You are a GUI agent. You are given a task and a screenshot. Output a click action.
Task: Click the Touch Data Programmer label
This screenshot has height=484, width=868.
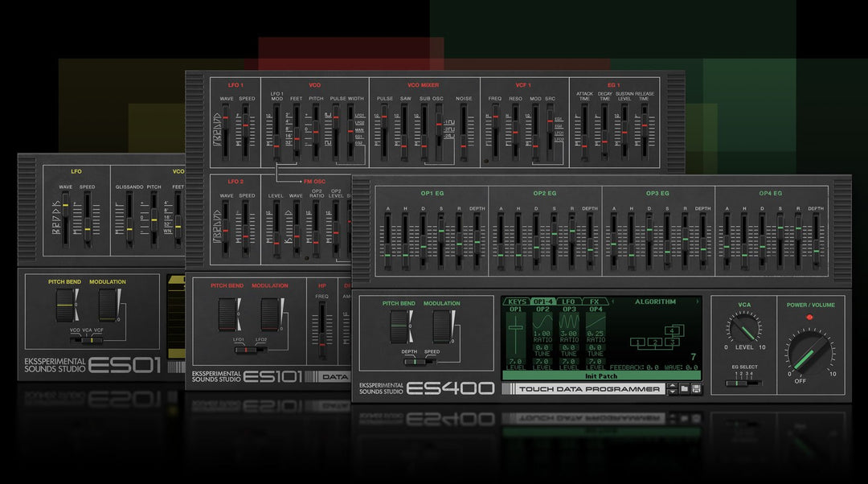click(590, 389)
